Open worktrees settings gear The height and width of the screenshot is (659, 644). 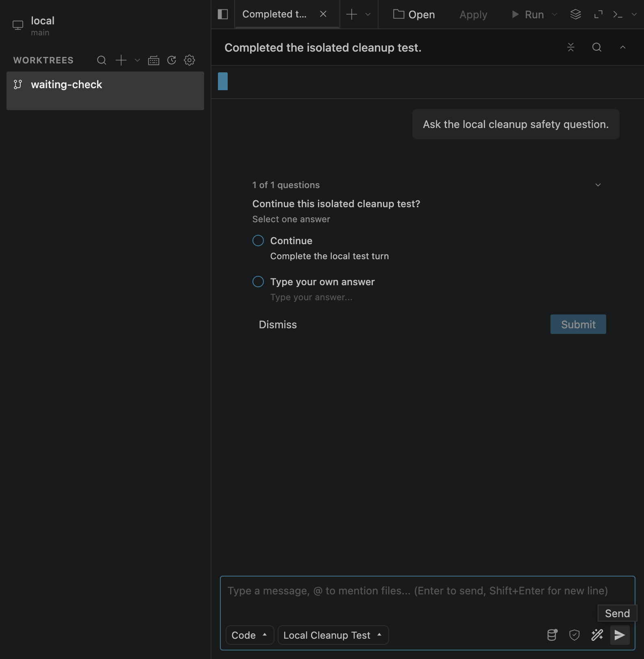(x=189, y=60)
